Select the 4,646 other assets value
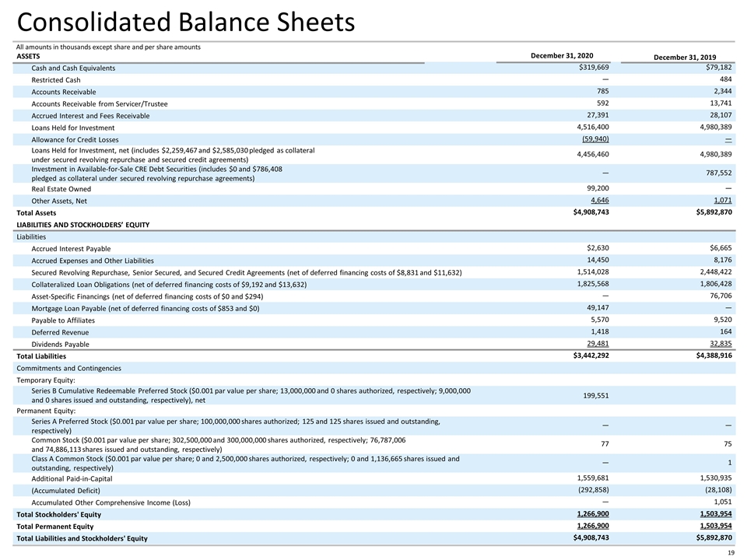 (600, 201)
